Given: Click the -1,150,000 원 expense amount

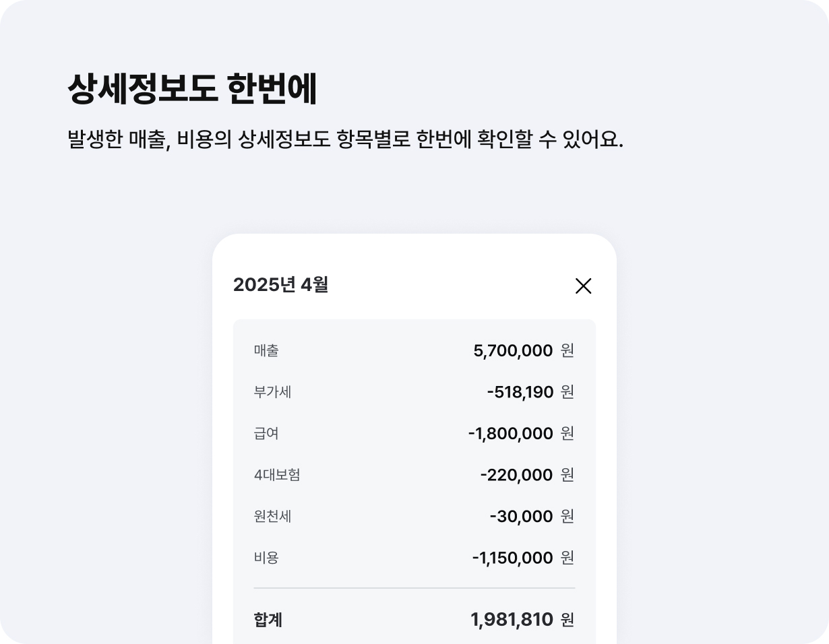Looking at the screenshot, I should (x=523, y=558).
